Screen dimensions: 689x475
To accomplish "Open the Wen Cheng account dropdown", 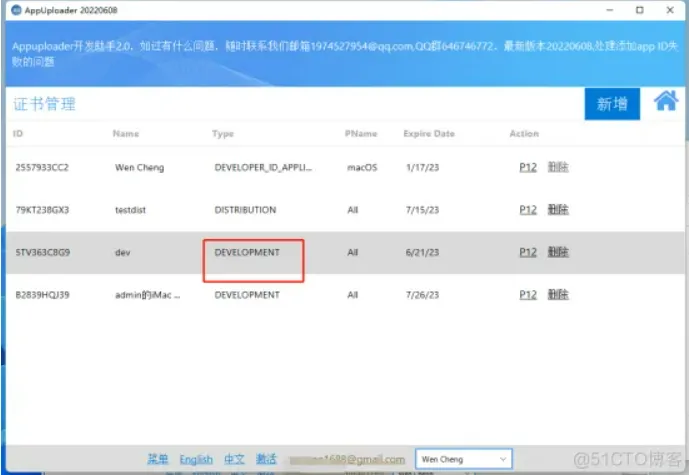I will coord(464,459).
